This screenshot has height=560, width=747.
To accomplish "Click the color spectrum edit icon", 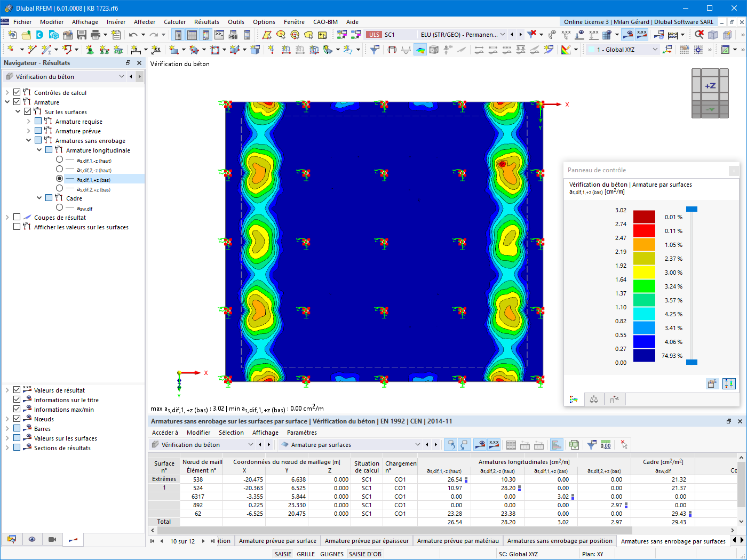I will pos(566,50).
